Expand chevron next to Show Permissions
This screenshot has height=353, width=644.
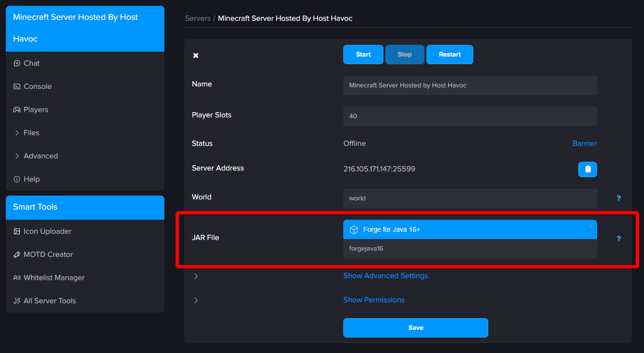pyautogui.click(x=196, y=300)
